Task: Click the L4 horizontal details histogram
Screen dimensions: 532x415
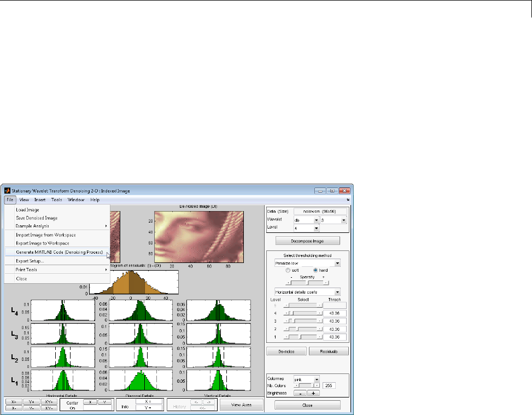Action: (x=63, y=310)
